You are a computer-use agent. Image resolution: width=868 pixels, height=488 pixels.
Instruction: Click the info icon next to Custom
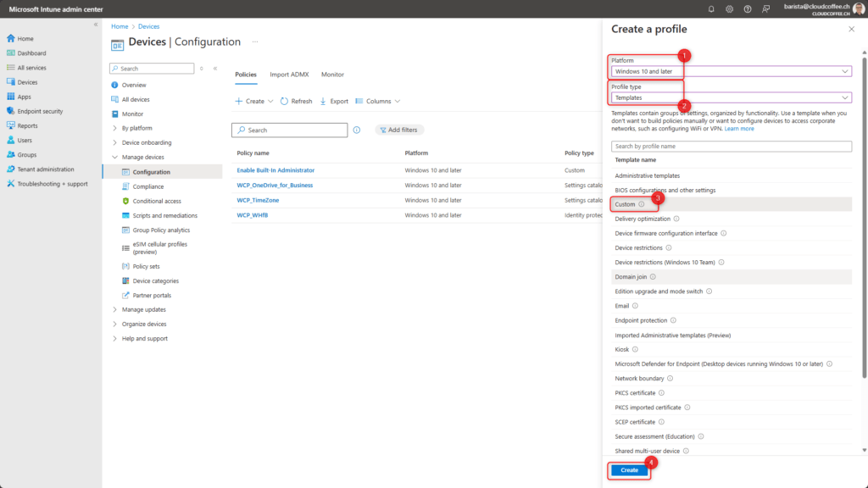[642, 204]
